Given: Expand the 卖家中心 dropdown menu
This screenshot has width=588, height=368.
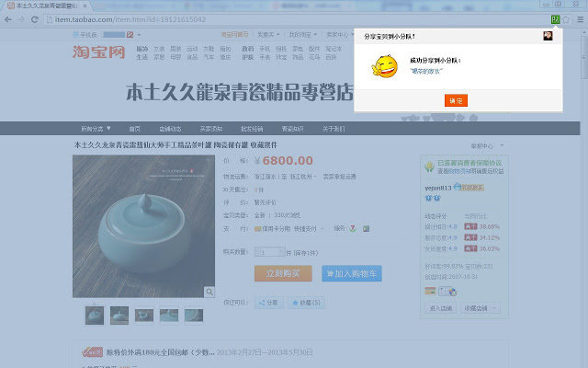Looking at the screenshot, I should 340,35.
